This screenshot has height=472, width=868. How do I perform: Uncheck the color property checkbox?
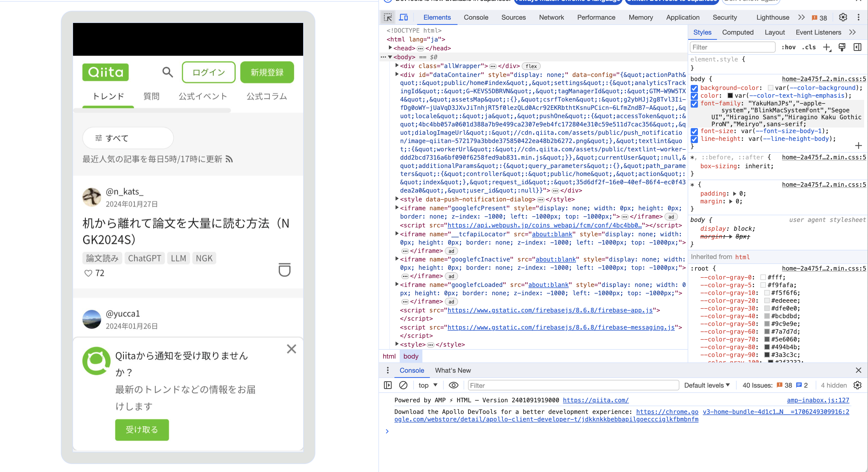tap(694, 96)
